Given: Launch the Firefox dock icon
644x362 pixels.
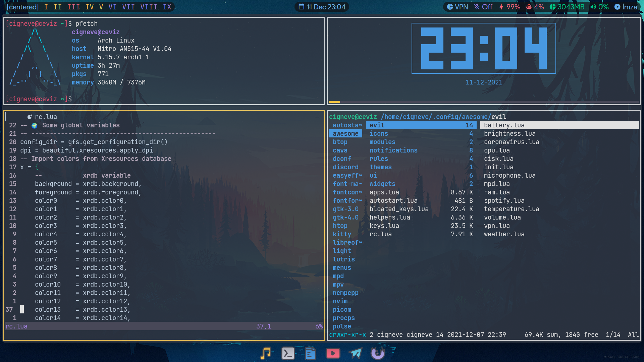Looking at the screenshot, I should pos(378,353).
